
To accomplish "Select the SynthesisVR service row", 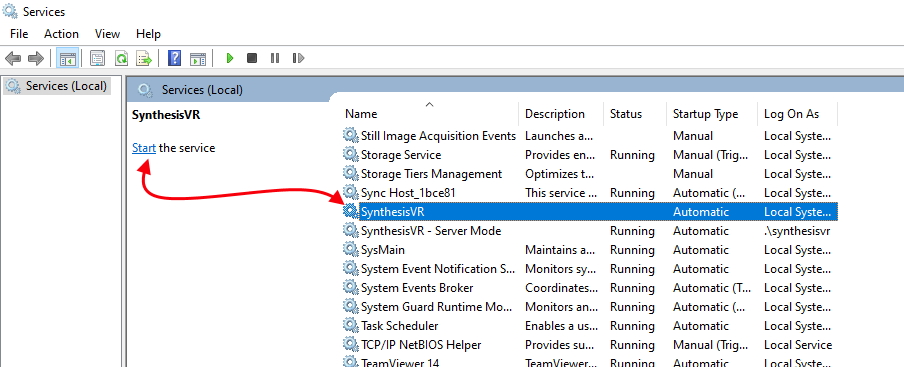I will (590, 211).
